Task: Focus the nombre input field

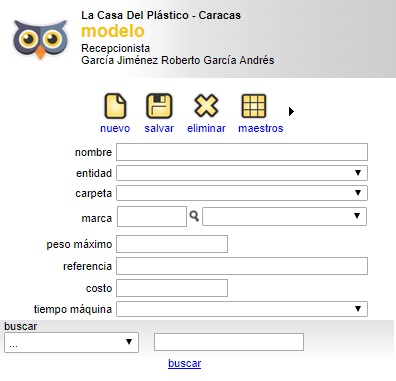Action: (242, 152)
